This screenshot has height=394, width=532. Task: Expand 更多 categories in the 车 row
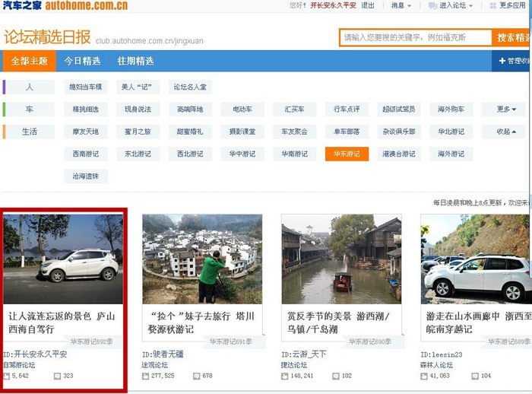(x=506, y=110)
